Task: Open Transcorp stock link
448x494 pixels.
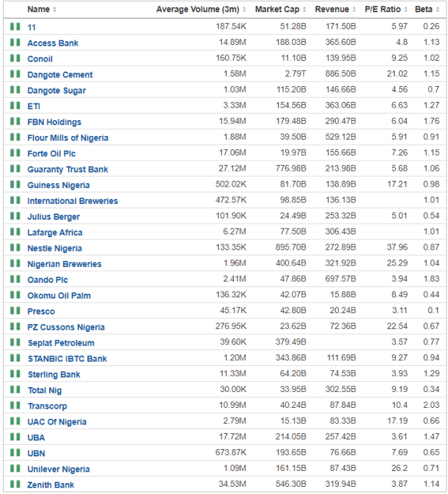Action: [47, 406]
